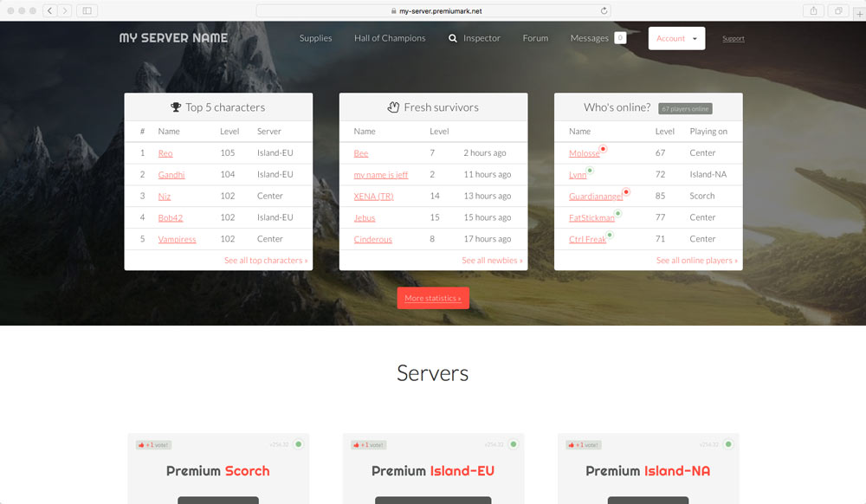Click the vote icon on Premium Island-EU card
This screenshot has height=504, width=866.
pyautogui.click(x=356, y=443)
